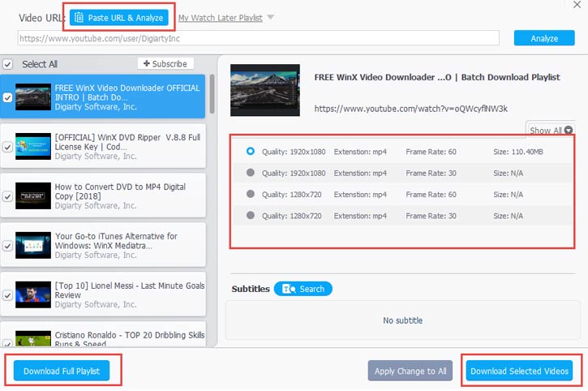Click the Download Selected Videos button
The width and height of the screenshot is (588, 391).
click(x=519, y=371)
